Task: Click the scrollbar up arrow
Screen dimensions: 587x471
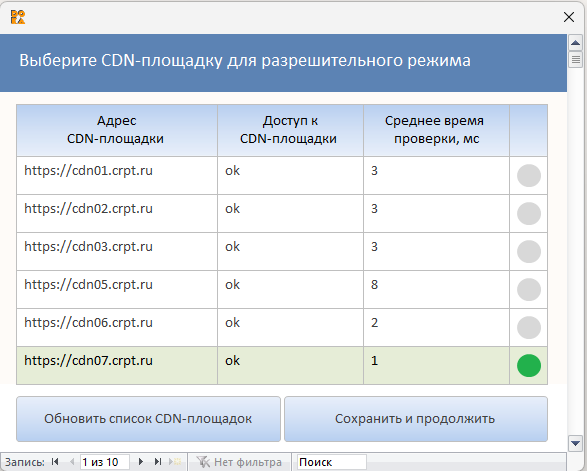Action: 575,43
